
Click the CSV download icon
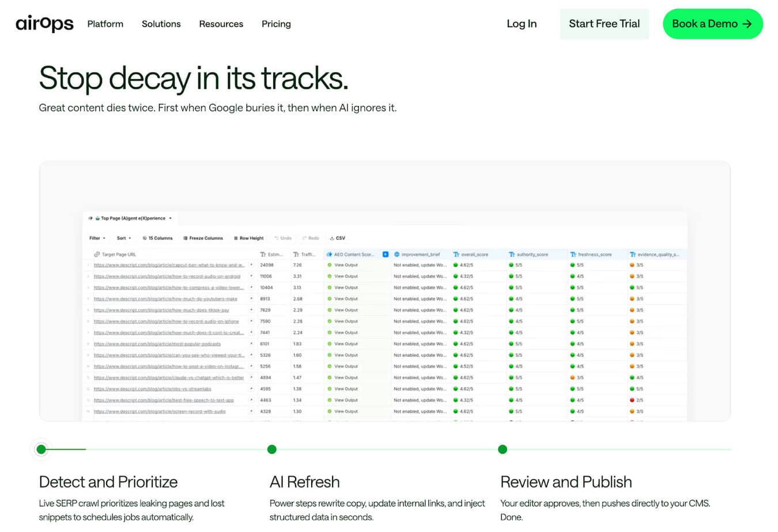tap(332, 238)
